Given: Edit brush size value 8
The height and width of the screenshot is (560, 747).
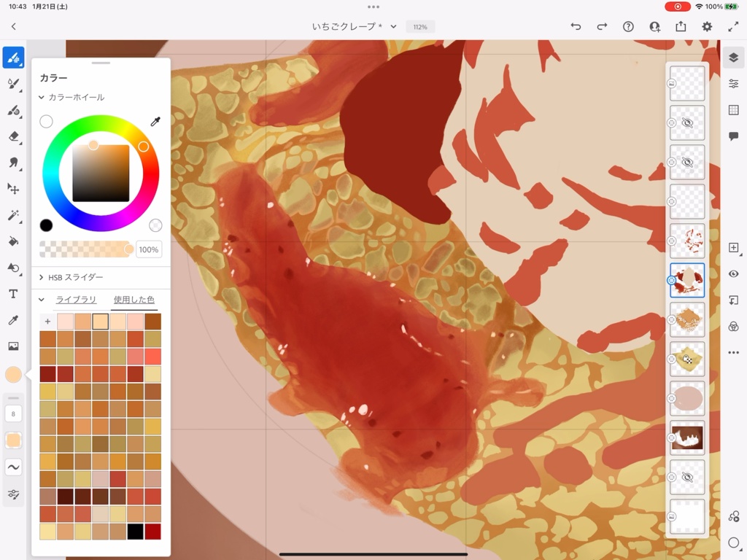Looking at the screenshot, I should point(13,414).
